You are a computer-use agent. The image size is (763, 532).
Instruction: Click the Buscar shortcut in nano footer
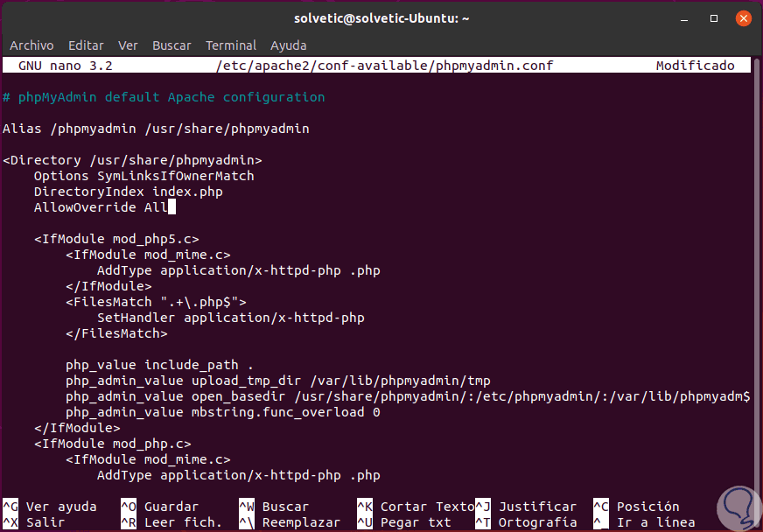pyautogui.click(x=285, y=507)
